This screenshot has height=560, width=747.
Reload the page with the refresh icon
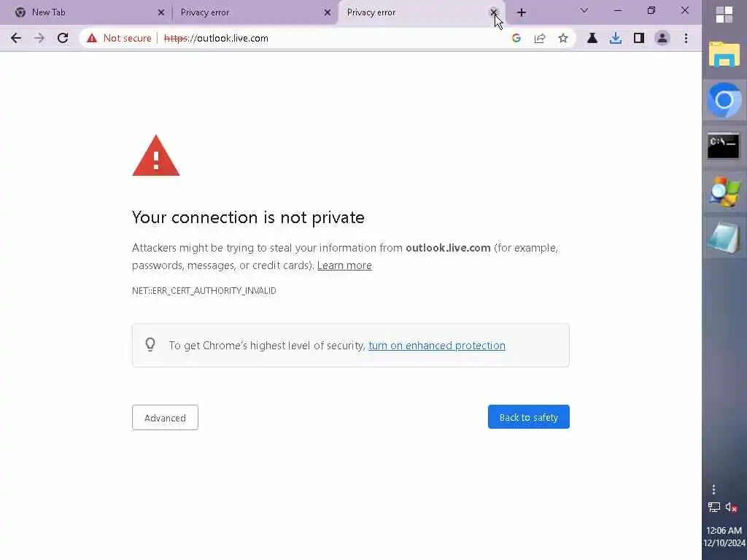[63, 38]
